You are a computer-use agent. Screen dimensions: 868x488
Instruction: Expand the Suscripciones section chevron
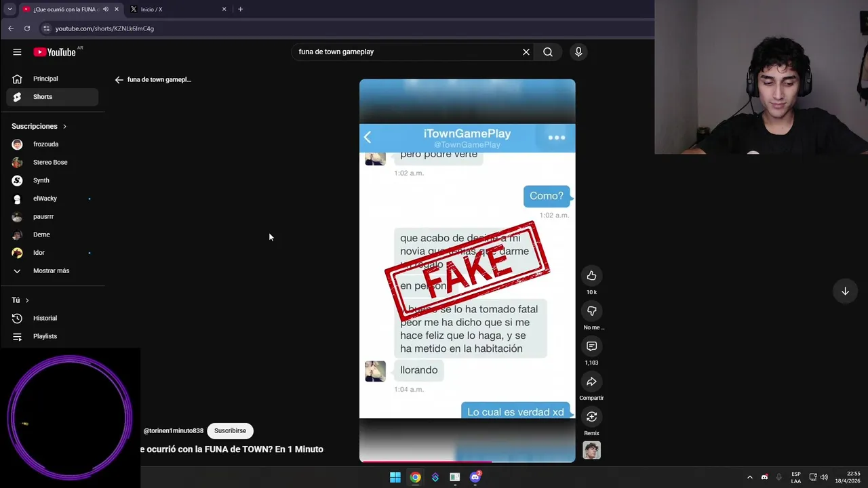[x=65, y=126]
